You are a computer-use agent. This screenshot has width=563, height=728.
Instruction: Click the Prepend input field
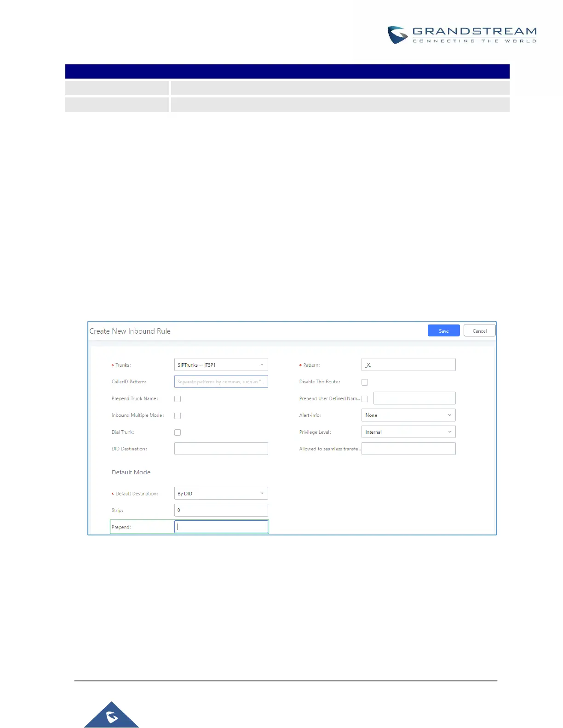click(221, 527)
